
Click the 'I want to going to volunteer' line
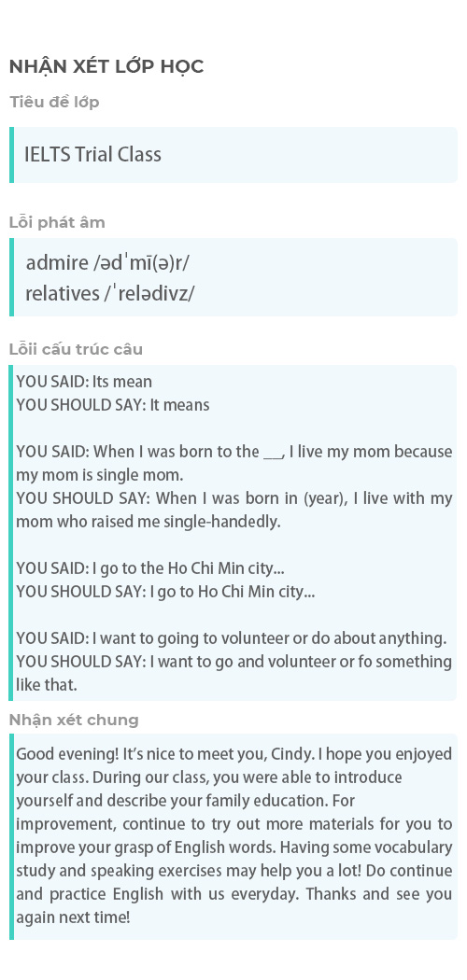coord(232,638)
